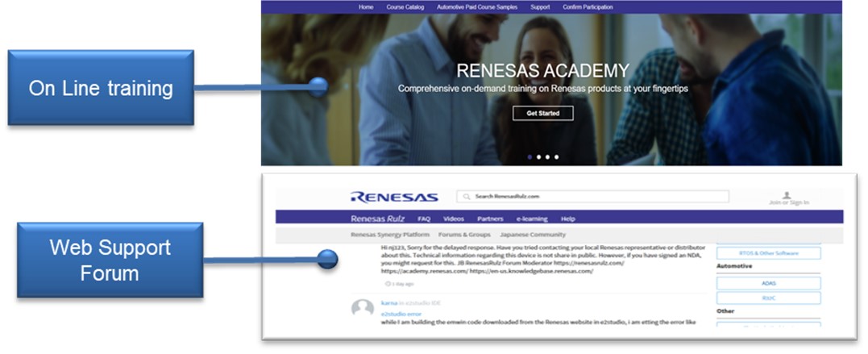Click karna's gray user avatar

[x=363, y=307]
